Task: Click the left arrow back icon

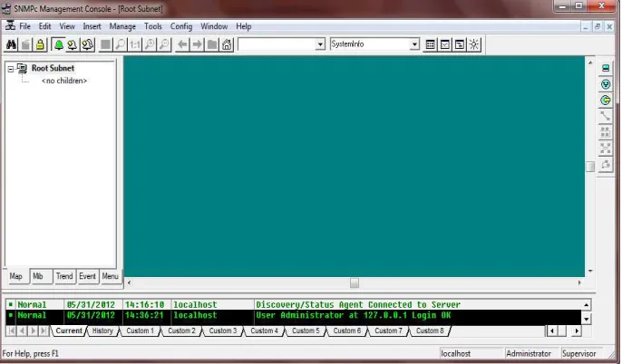Action: 182,44
